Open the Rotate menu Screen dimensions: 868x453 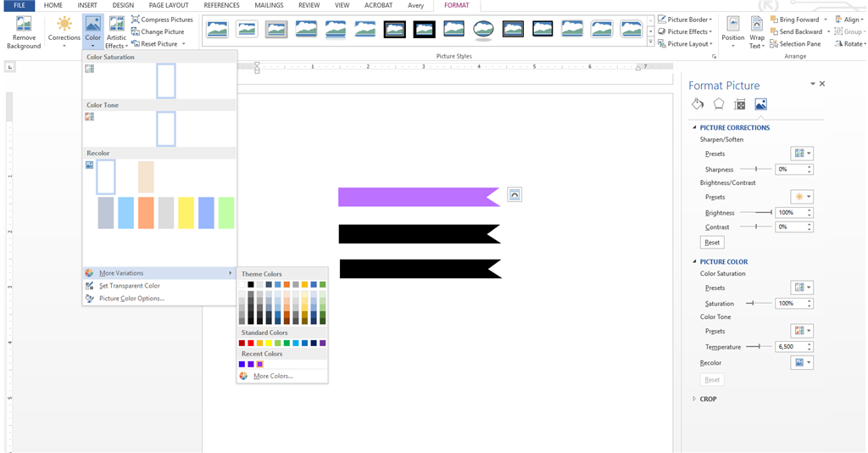[x=849, y=44]
